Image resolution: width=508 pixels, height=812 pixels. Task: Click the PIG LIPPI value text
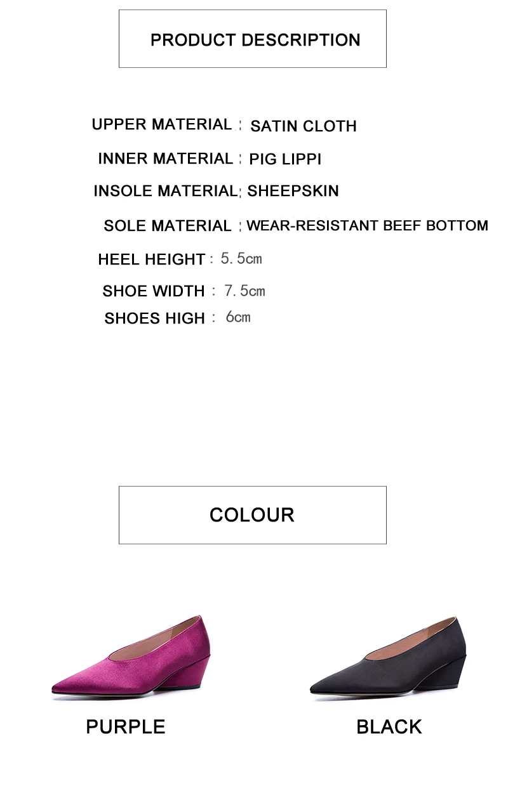click(x=285, y=159)
